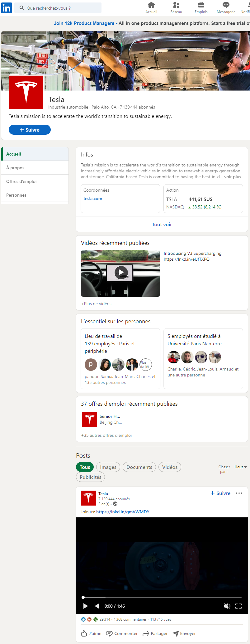Click Charlie's profile photo under Université Paris Nanterre
This screenshot has height=644, width=250.
[x=174, y=357]
